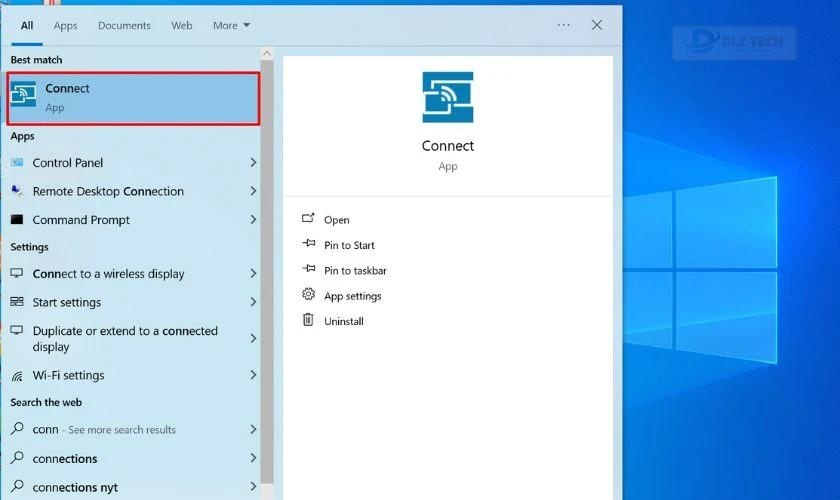Select Start settings text result

coord(66,302)
